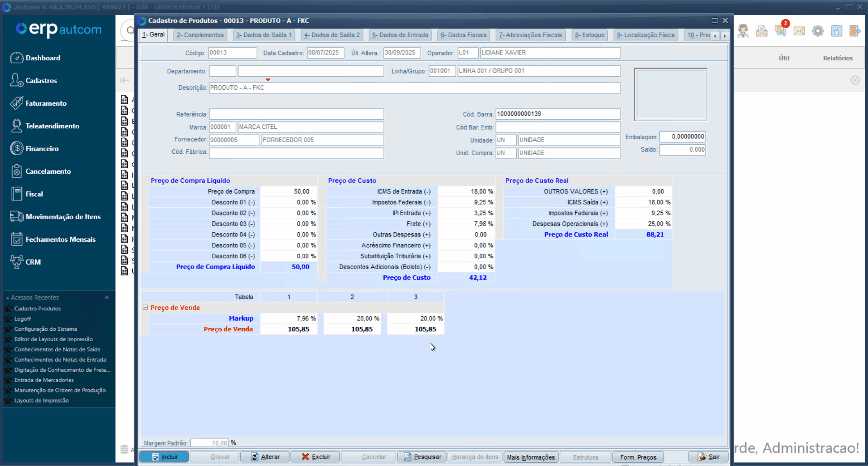The height and width of the screenshot is (466, 868).
Task: Click the Incluir button
Action: click(164, 457)
